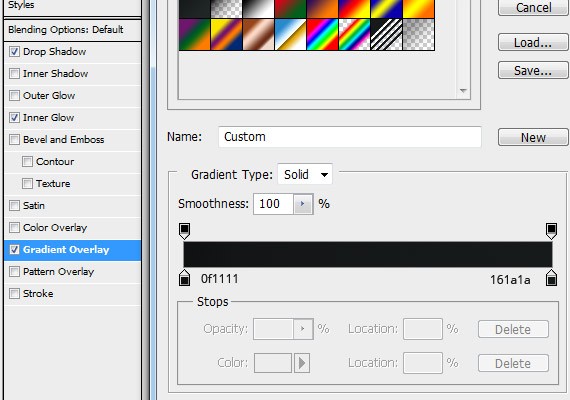Choose the transparent rainbow gradient preset
The height and width of the screenshot is (400, 570).
click(x=354, y=34)
